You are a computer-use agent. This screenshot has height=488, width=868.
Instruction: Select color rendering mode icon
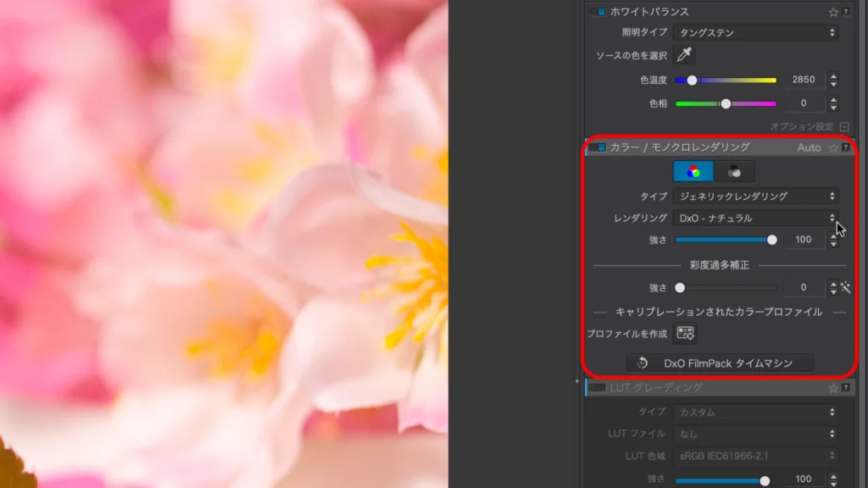[x=693, y=172]
